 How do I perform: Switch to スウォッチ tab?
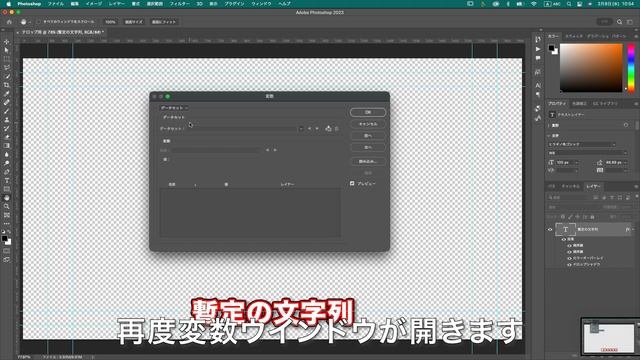(x=574, y=36)
